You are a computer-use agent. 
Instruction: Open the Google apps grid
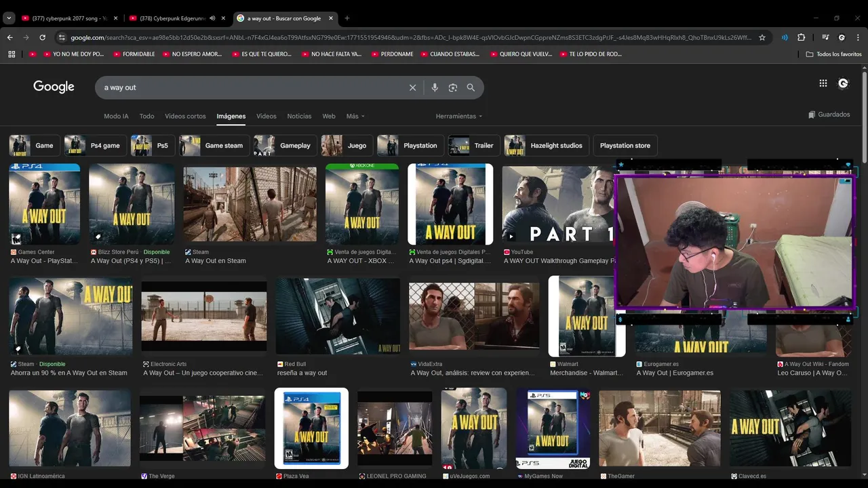point(823,83)
